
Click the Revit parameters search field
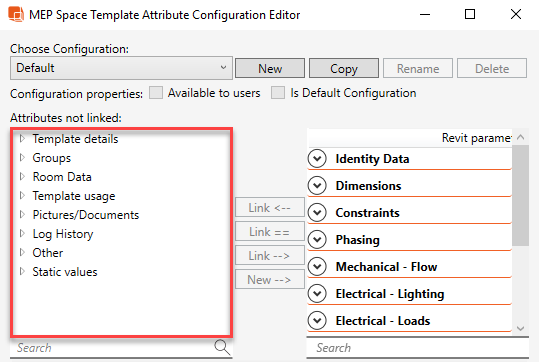pos(417,348)
